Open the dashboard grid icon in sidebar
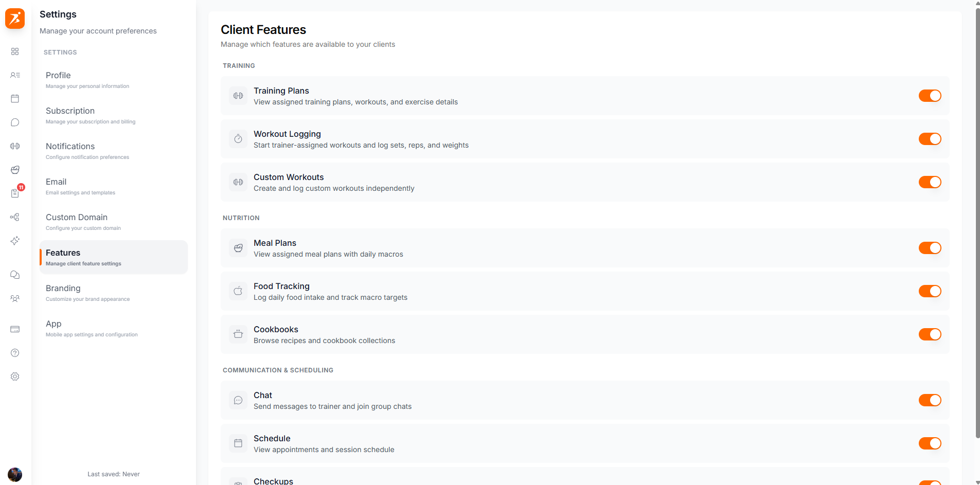The width and height of the screenshot is (980, 485). pyautogui.click(x=15, y=51)
